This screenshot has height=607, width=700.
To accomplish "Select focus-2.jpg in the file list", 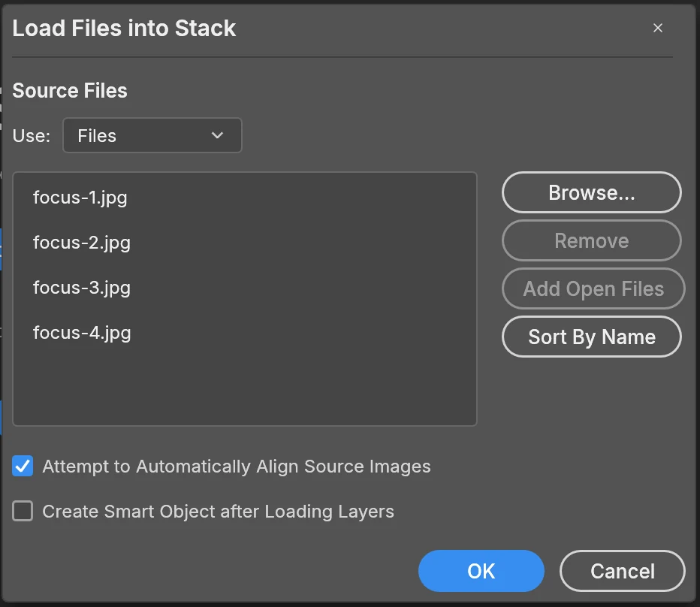I will pos(82,243).
